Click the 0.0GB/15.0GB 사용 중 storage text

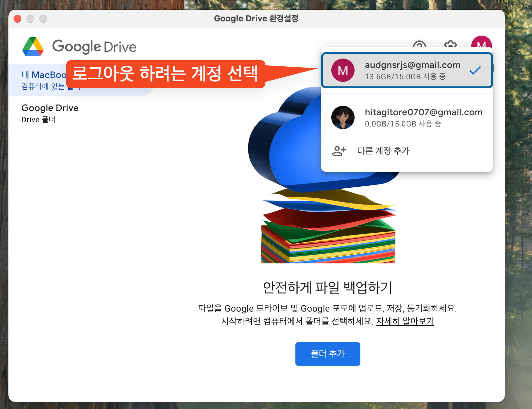pyautogui.click(x=403, y=124)
